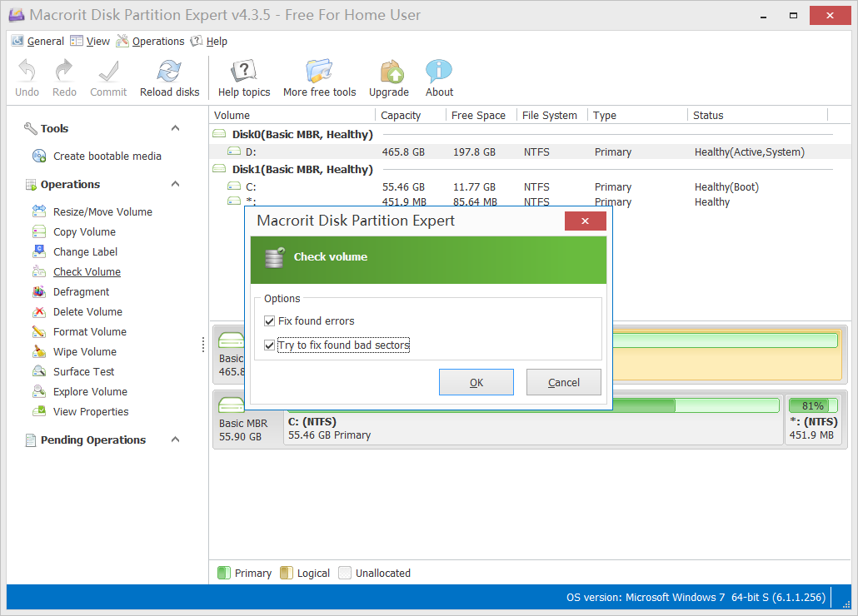Click the Healthy(Boot) status cell

click(x=726, y=187)
